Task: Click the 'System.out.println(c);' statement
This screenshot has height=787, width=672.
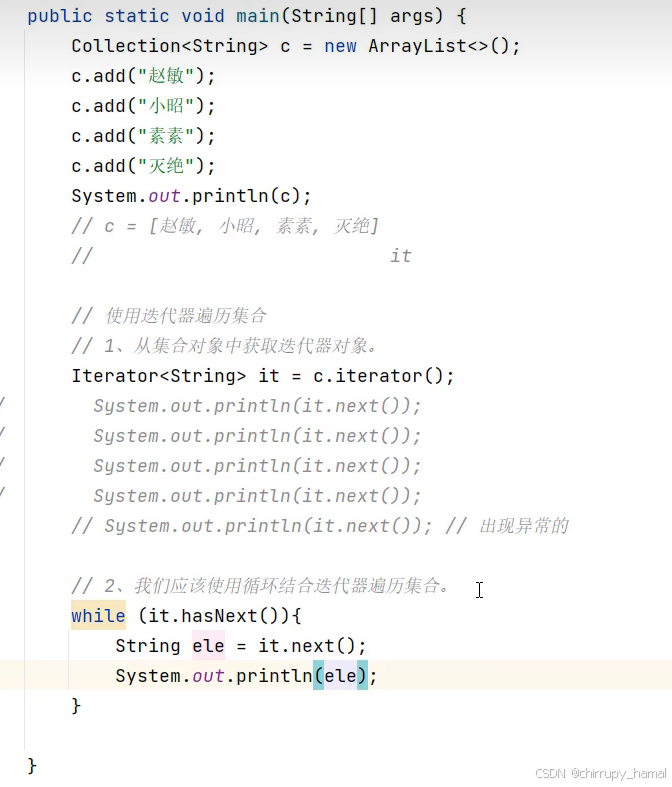Action: [191, 196]
